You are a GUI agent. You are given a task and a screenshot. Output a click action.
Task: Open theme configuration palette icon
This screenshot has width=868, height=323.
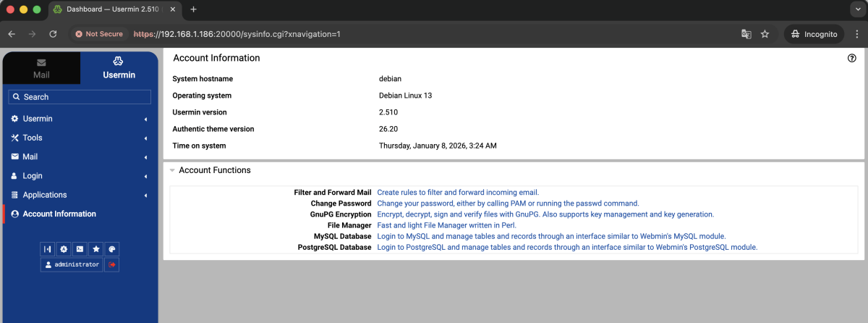pyautogui.click(x=111, y=249)
